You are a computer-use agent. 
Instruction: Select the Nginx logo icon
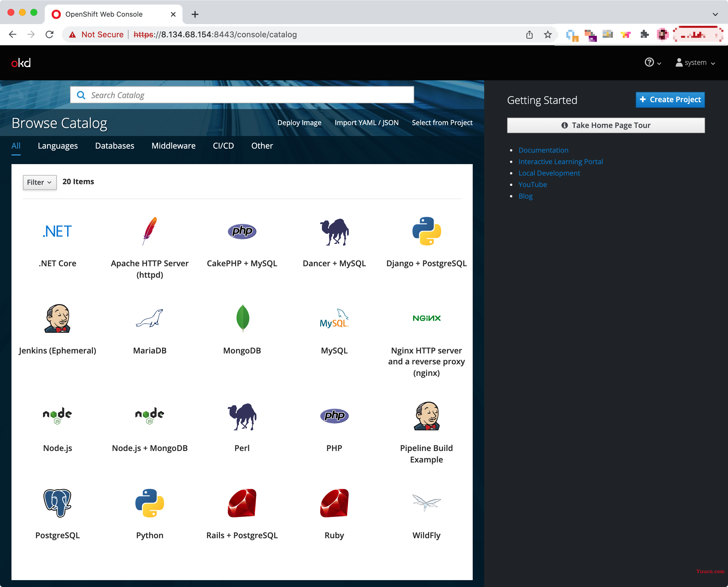tap(427, 318)
